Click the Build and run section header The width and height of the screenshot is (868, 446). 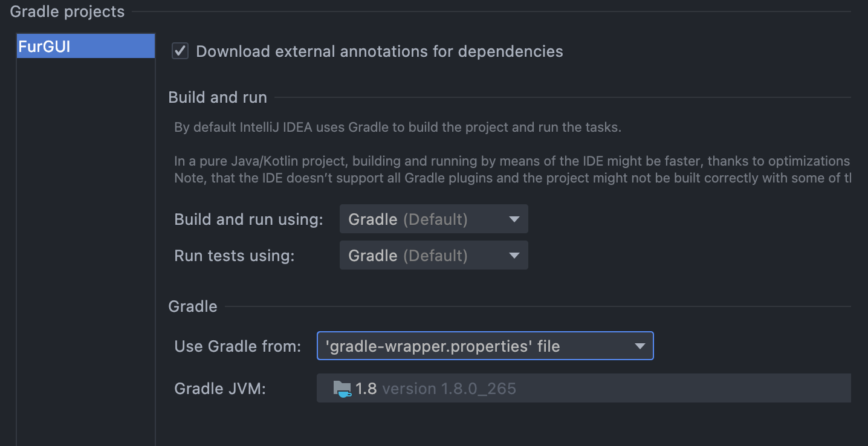click(x=218, y=97)
